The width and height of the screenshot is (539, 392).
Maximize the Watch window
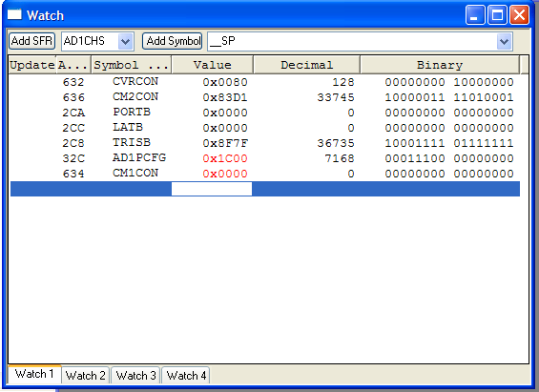pos(497,15)
